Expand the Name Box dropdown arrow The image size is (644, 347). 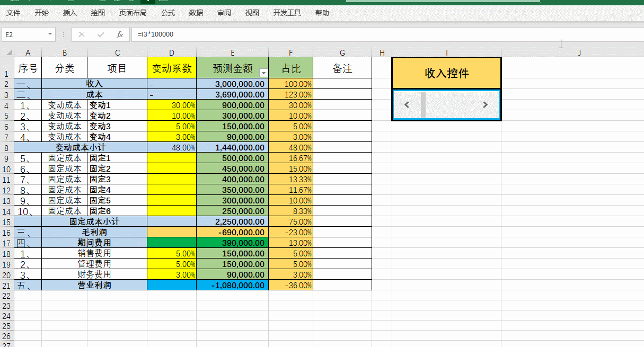tap(51, 34)
